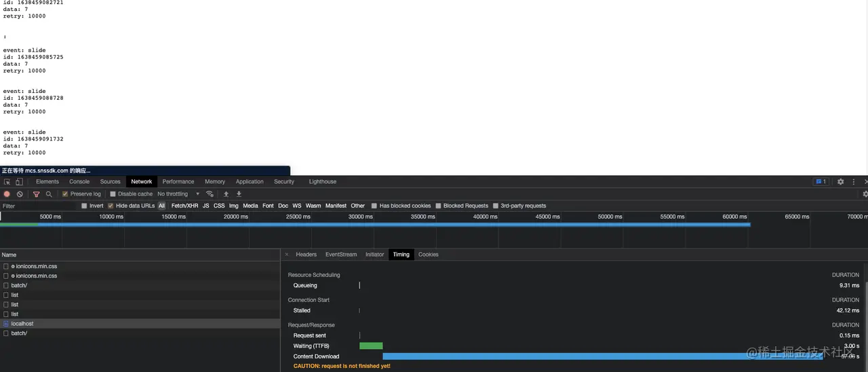Open DevTools three-dot customize menu
The height and width of the screenshot is (372, 868).
[x=854, y=182]
